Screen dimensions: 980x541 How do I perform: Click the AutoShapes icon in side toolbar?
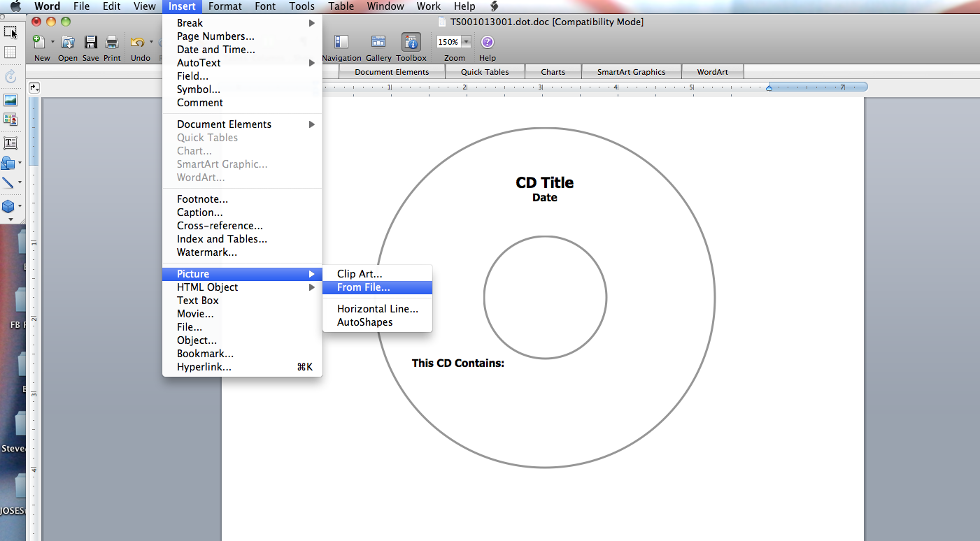(8, 163)
